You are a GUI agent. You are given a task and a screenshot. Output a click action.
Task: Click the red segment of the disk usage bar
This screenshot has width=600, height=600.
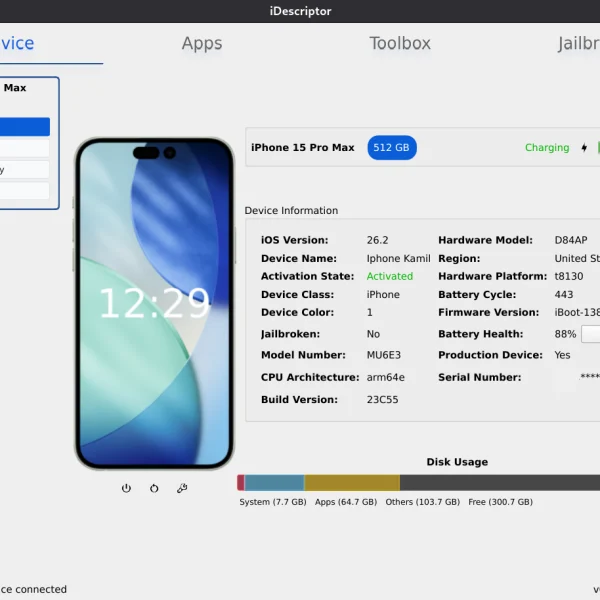pyautogui.click(x=241, y=483)
